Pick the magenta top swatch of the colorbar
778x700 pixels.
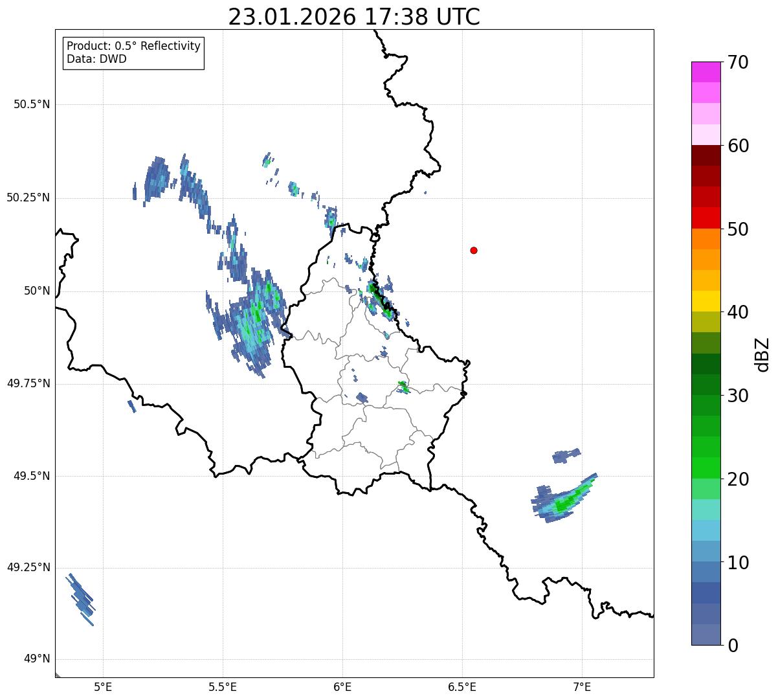706,72
